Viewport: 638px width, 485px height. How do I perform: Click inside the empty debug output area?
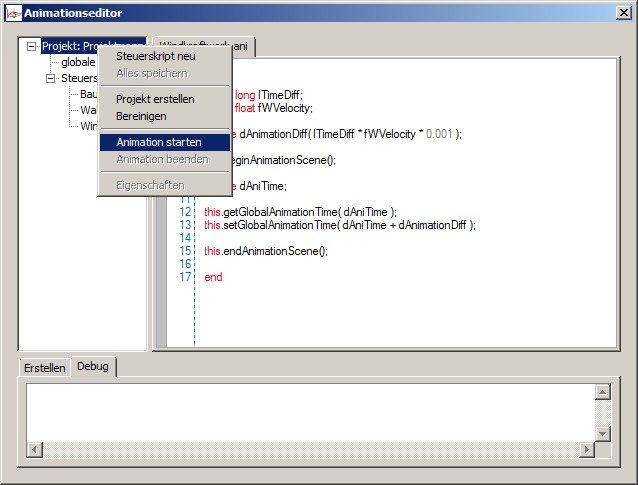tap(300, 410)
